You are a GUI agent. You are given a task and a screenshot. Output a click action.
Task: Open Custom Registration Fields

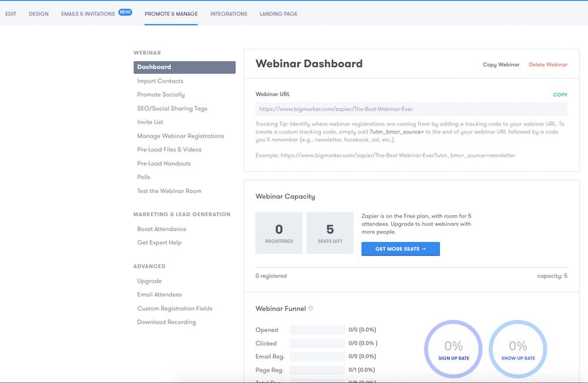tap(175, 308)
